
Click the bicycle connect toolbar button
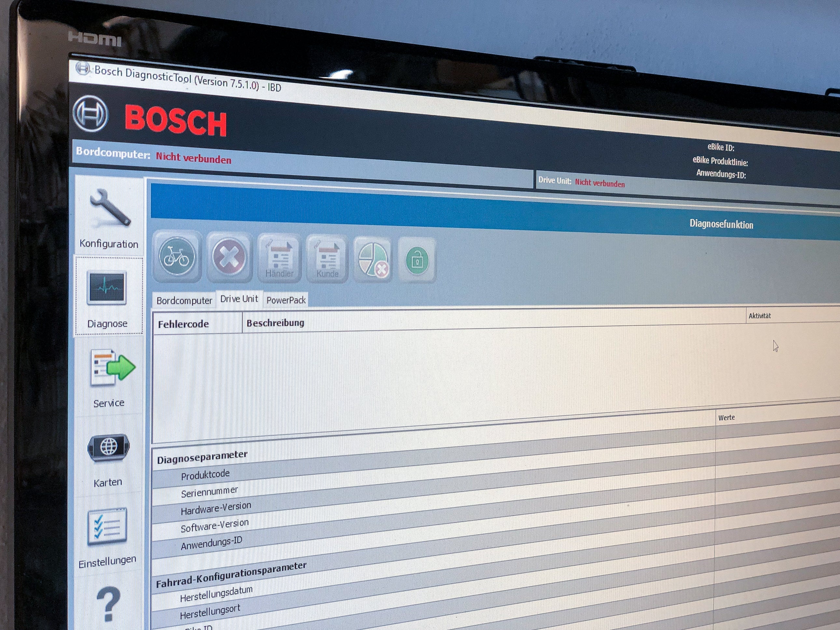(x=177, y=257)
